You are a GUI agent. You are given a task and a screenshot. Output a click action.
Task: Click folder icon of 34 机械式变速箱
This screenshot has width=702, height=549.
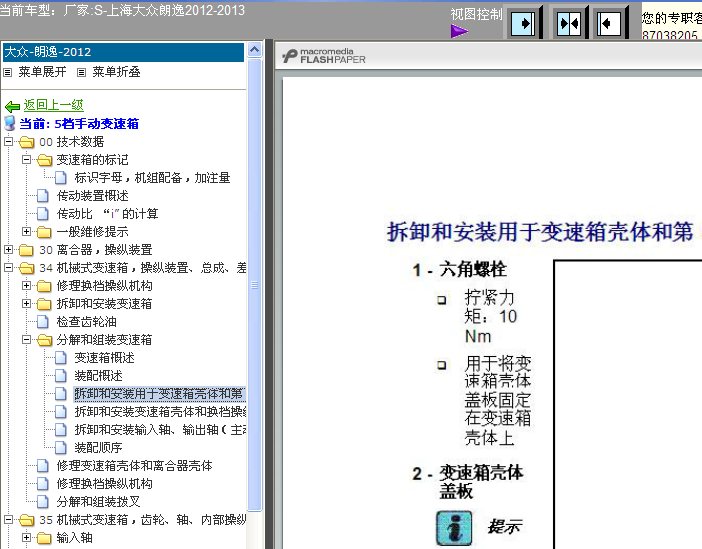pyautogui.click(x=27, y=268)
